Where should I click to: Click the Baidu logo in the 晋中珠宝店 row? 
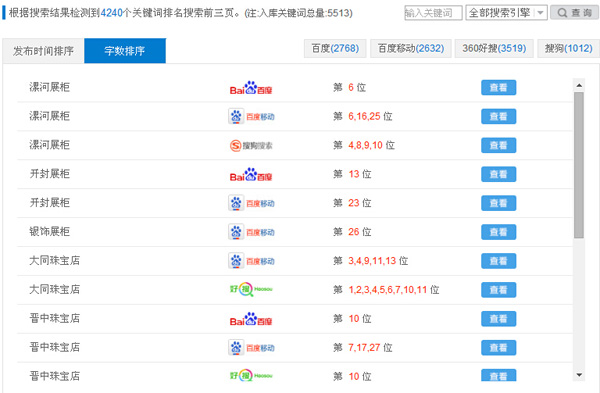(x=251, y=319)
